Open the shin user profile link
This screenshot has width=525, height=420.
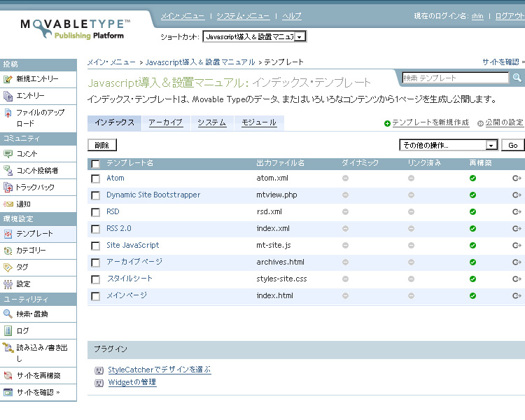(x=477, y=16)
